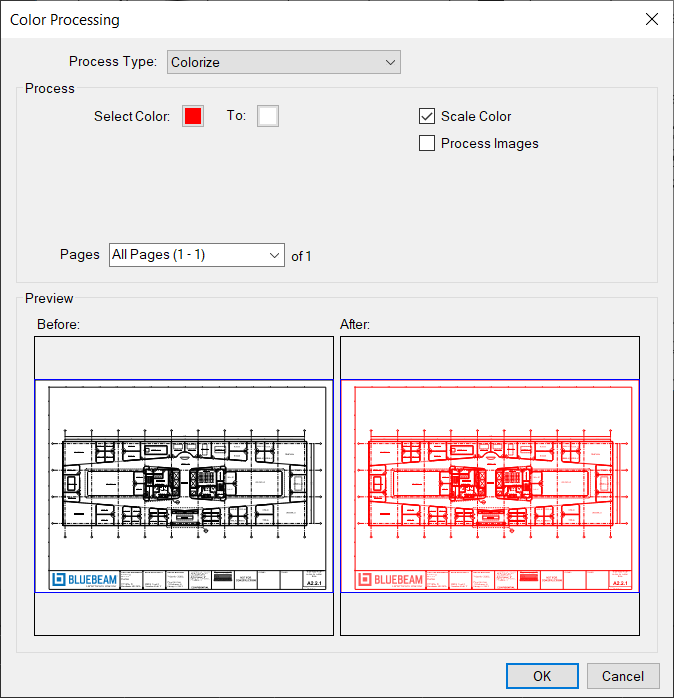This screenshot has width=674, height=698.
Task: Click the Scale Color label text
Action: click(x=476, y=116)
